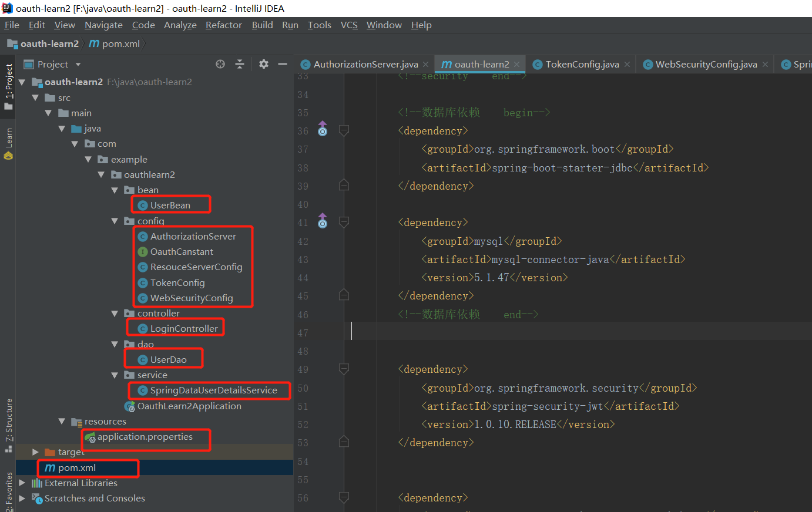Image resolution: width=812 pixels, height=512 pixels.
Task: Click fold marker on line 36
Action: point(344,130)
